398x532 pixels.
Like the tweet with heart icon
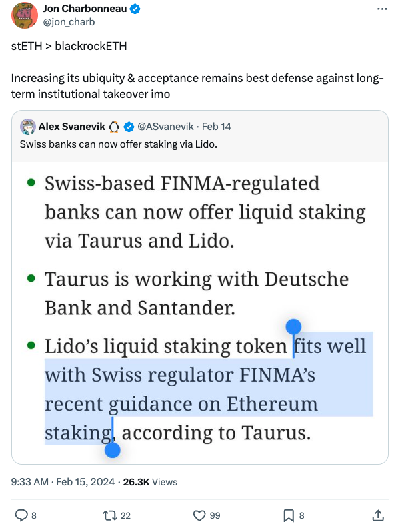pyautogui.click(x=199, y=515)
